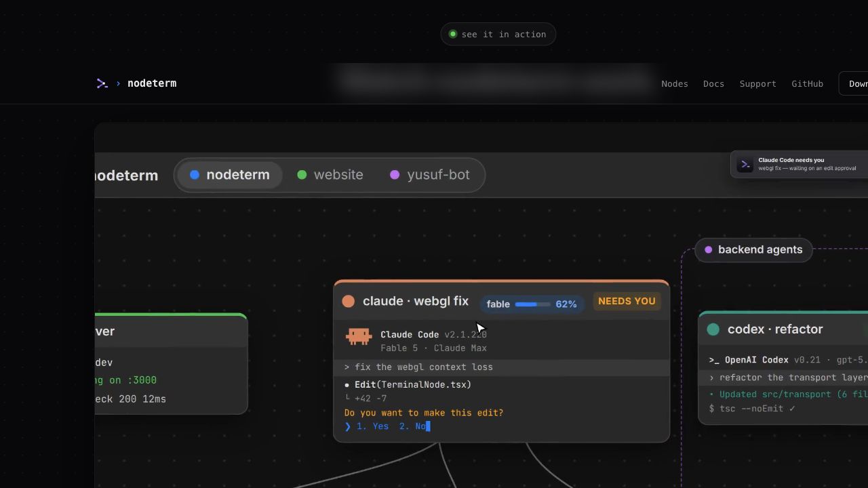Viewport: 868px width, 488px height.
Task: Click the fix the webgl context loss prompt line
Action: click(x=501, y=367)
